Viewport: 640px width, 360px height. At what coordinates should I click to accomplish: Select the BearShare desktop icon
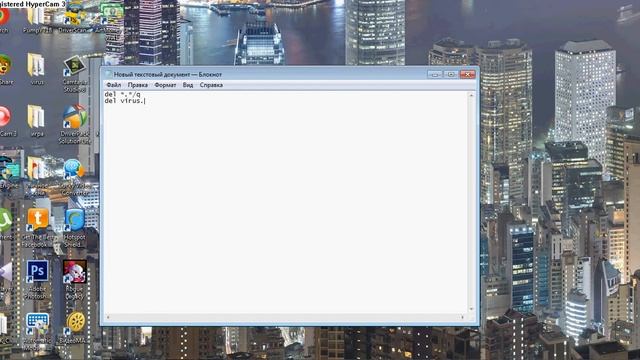click(5, 69)
